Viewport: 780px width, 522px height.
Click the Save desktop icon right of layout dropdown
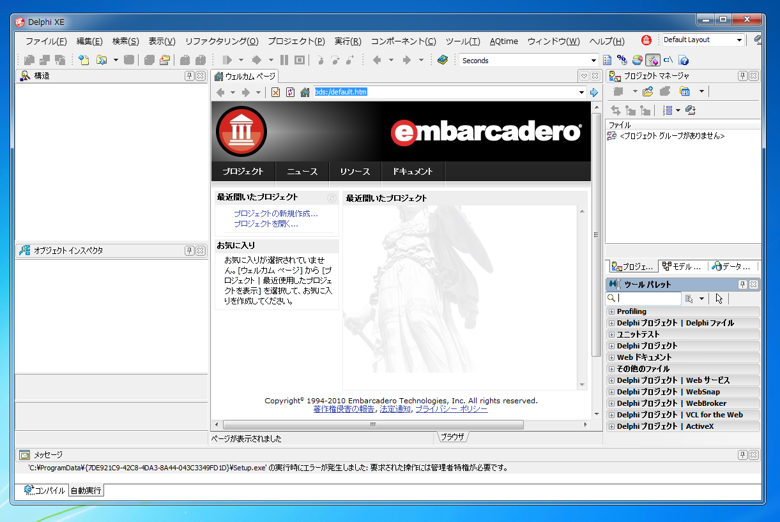click(757, 40)
